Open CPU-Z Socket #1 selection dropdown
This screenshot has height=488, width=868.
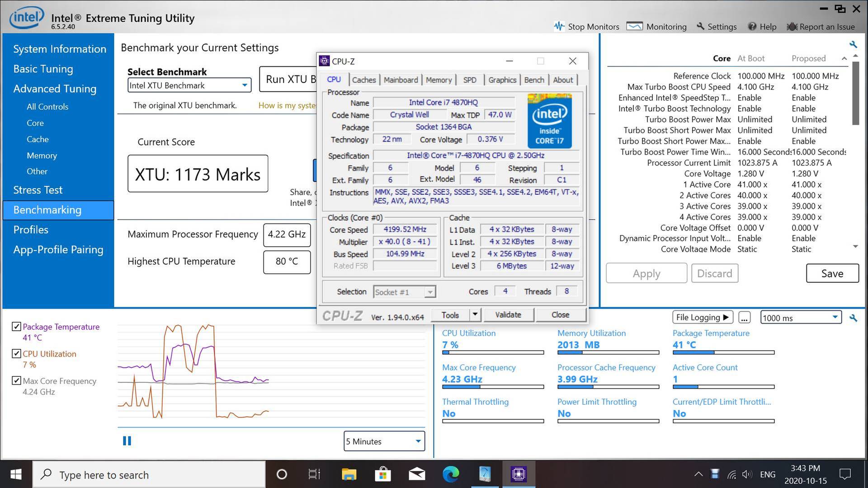[405, 292]
